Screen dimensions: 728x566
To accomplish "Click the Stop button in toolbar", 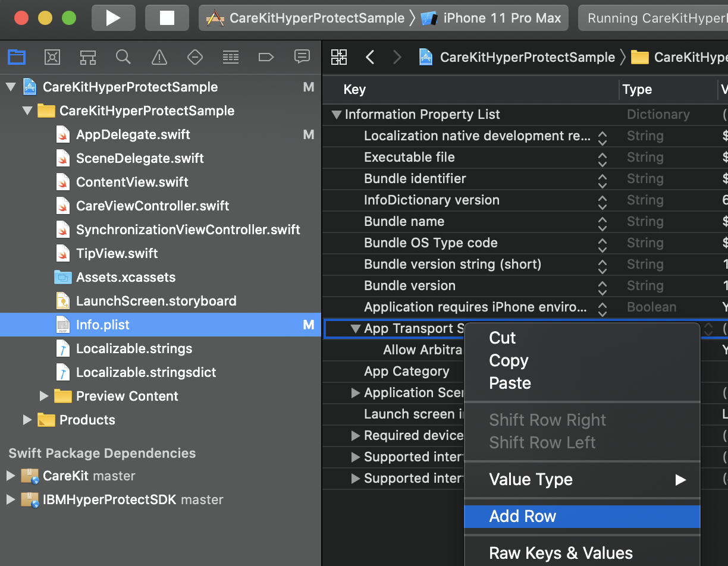I will pos(167,18).
